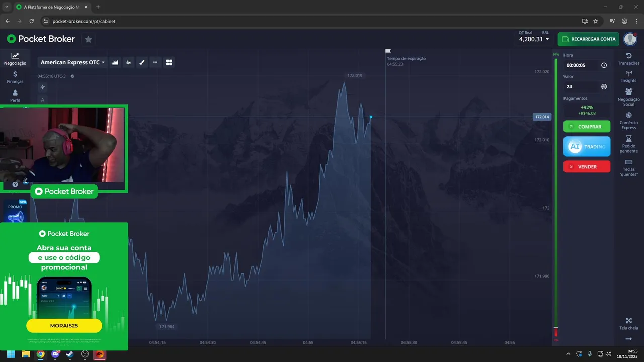Click the +92% payout value
This screenshot has width=644, height=362.
click(x=587, y=107)
